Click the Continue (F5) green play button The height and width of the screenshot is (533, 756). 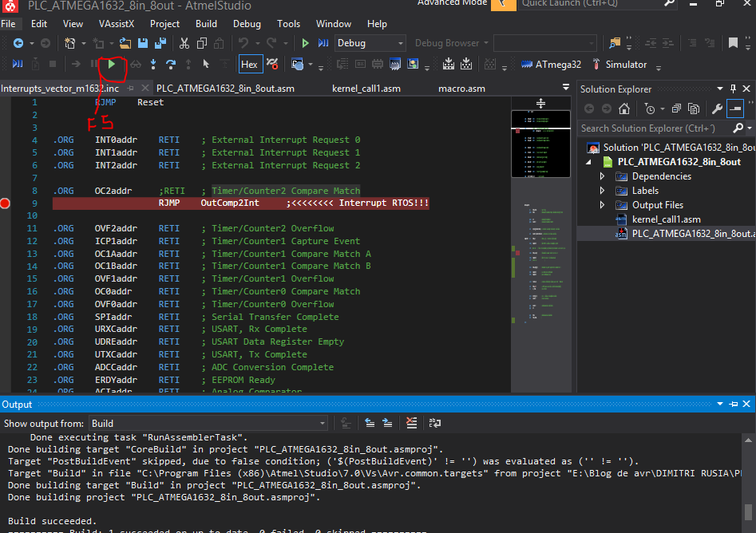click(x=112, y=64)
